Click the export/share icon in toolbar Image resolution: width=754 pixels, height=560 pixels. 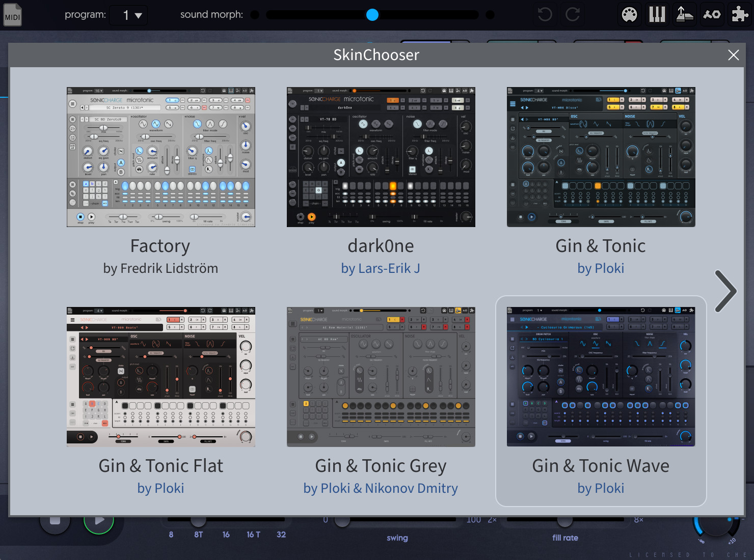[684, 14]
